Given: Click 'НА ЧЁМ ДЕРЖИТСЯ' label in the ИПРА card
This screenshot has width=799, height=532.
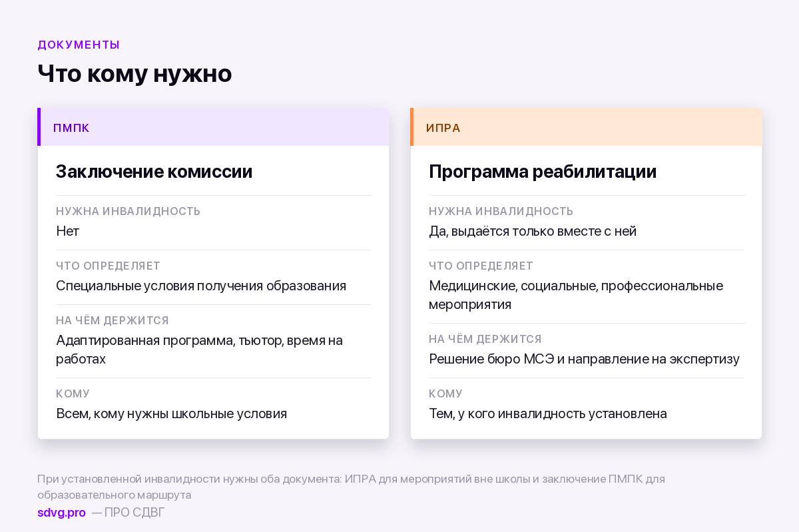Looking at the screenshot, I should (x=485, y=339).
